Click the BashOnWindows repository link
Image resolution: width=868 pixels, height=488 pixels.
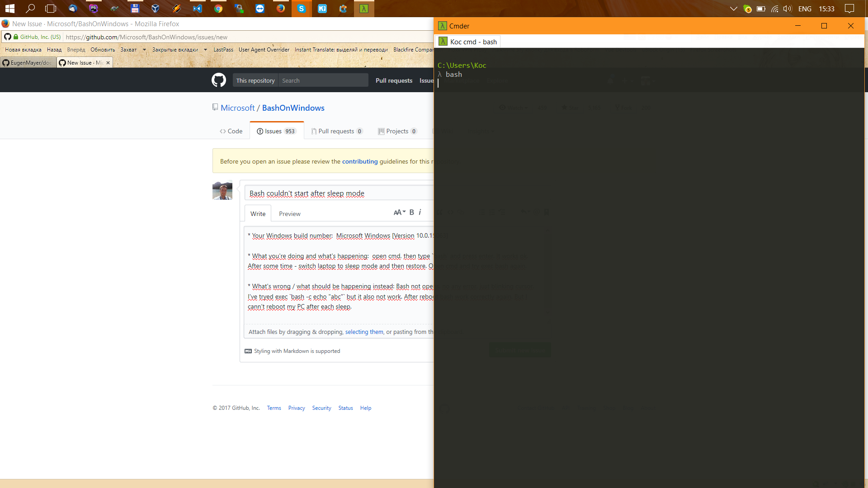(x=293, y=108)
